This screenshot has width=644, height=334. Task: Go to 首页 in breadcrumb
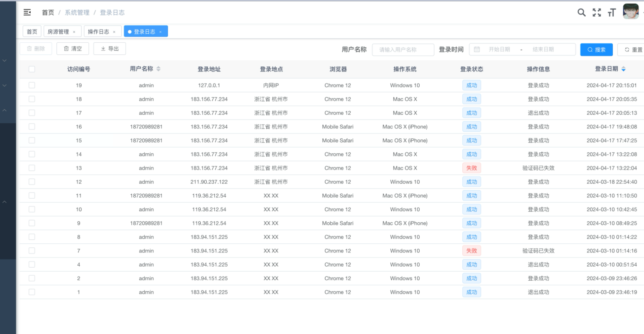pyautogui.click(x=48, y=12)
